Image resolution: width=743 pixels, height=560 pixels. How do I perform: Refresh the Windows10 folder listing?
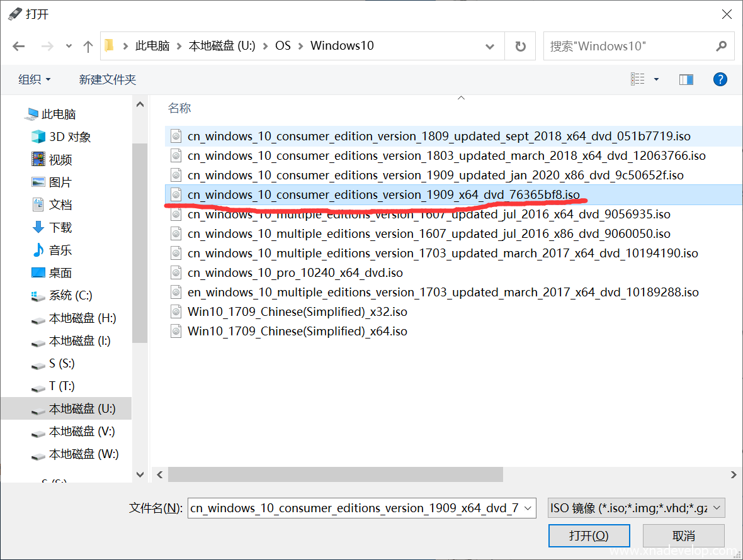(520, 46)
